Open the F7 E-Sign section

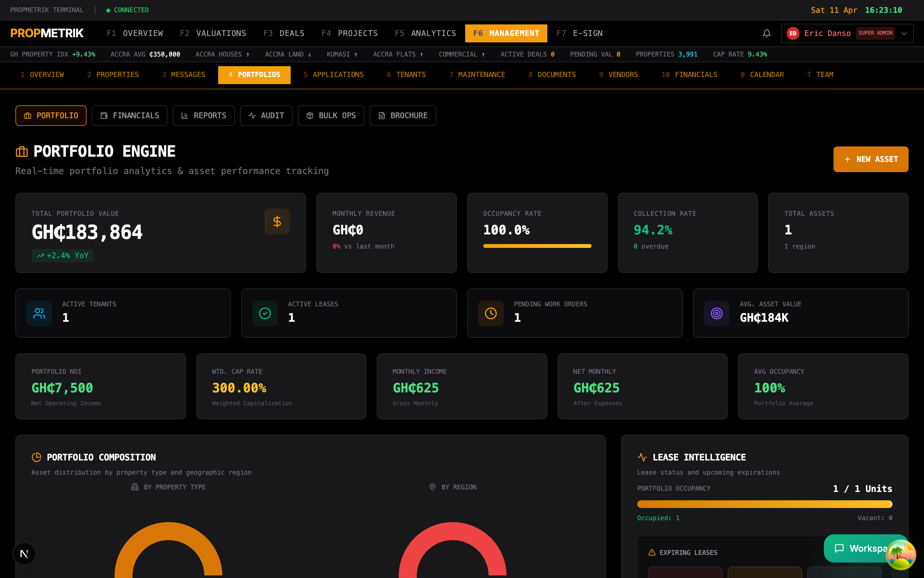(579, 33)
